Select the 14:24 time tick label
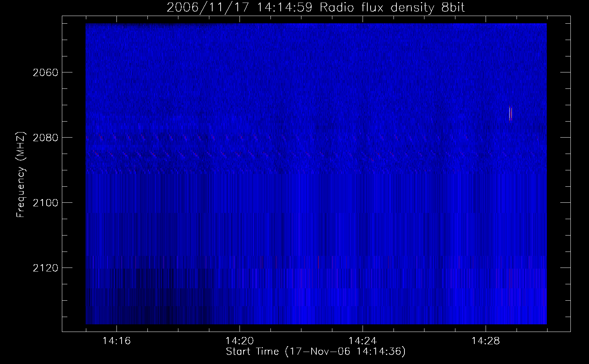Image resolution: width=589 pixels, height=364 pixels. (363, 341)
